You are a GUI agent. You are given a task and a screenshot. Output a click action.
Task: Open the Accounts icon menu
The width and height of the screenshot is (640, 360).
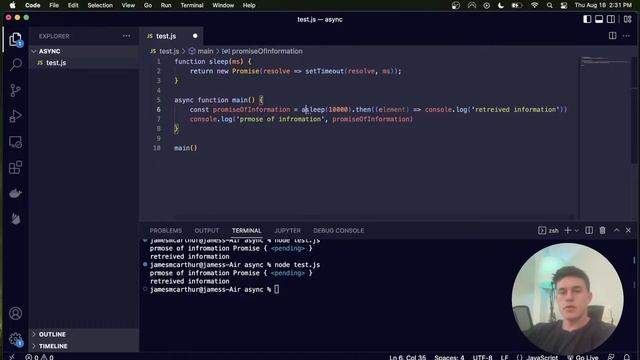(16, 313)
